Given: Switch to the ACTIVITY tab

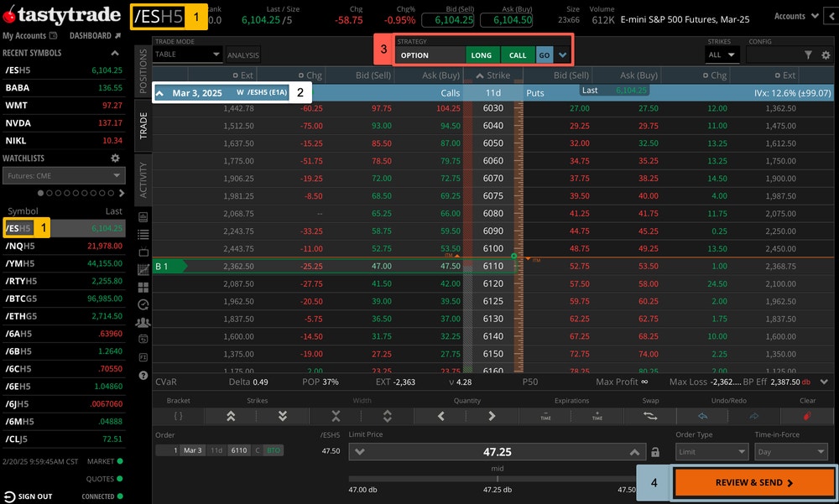Looking at the screenshot, I should click(x=143, y=180).
